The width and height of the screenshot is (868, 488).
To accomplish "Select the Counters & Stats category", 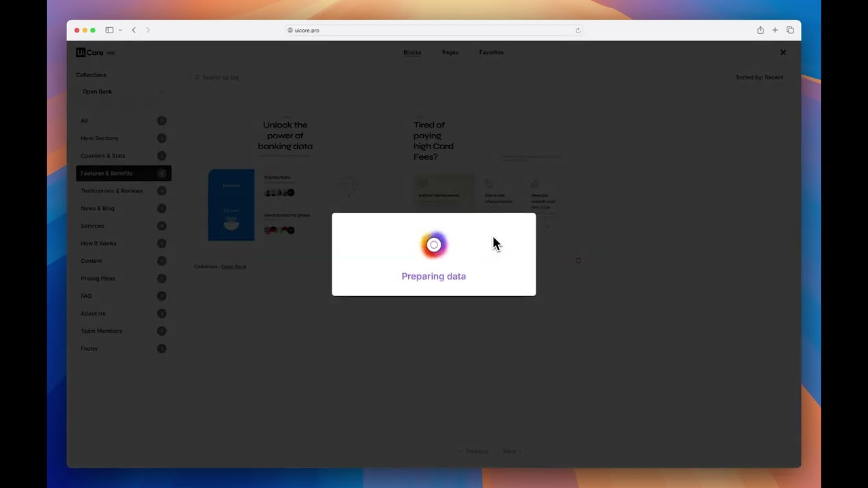I will pos(123,156).
